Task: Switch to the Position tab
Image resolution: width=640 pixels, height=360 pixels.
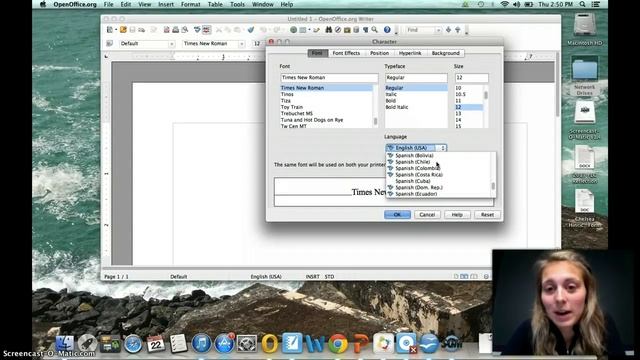Action: 379,53
